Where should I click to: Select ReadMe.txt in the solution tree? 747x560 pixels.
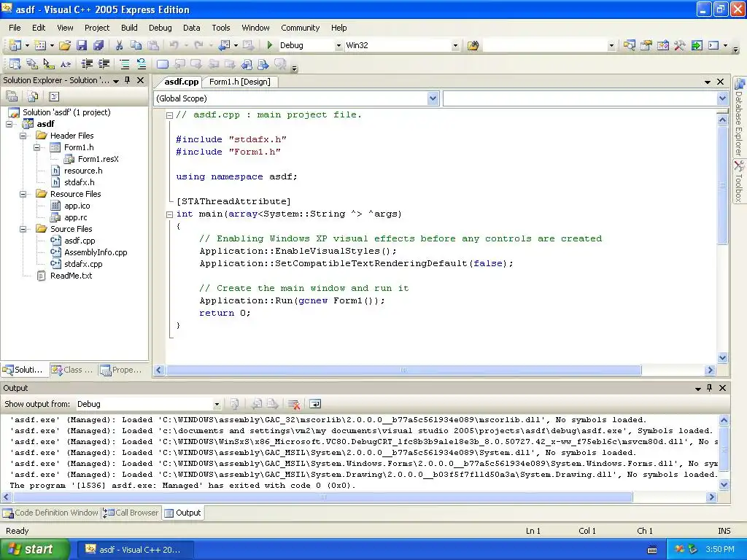click(x=71, y=276)
